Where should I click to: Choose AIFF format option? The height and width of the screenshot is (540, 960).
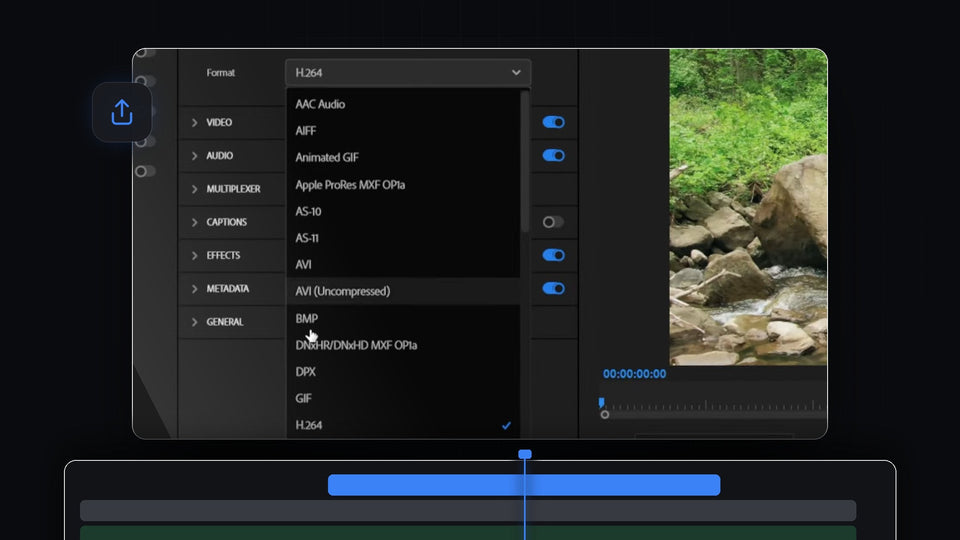403,131
